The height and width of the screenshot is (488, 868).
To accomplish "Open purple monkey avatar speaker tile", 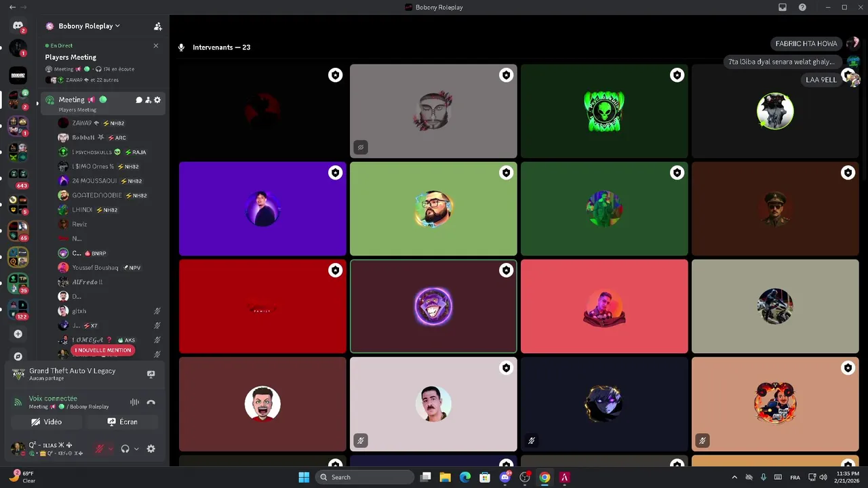I will coord(433,306).
